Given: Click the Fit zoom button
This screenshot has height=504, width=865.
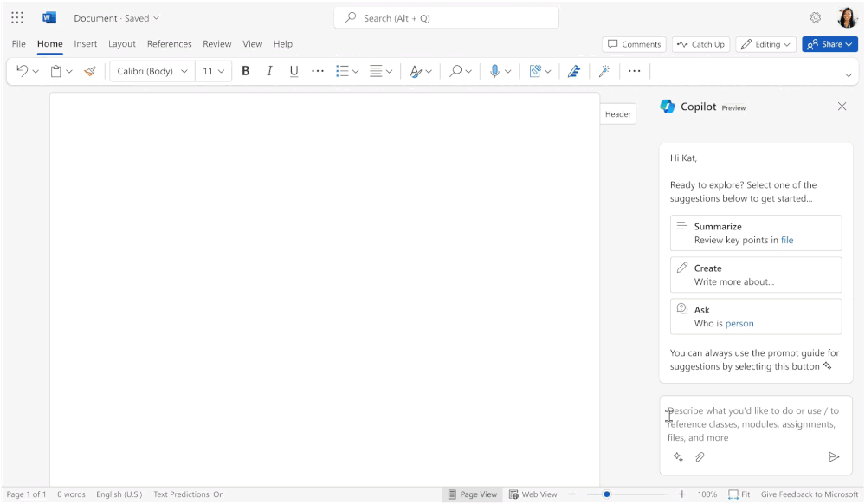Looking at the screenshot, I should click(x=739, y=494).
